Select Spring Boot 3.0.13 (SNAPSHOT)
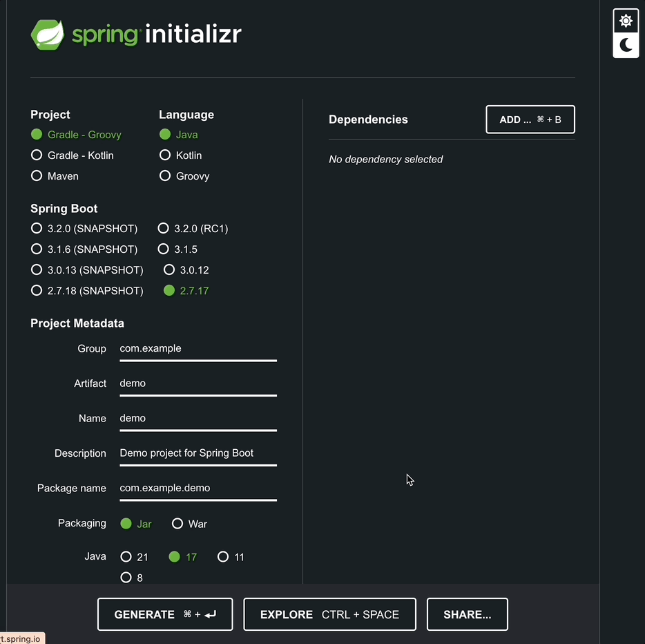The image size is (645, 644). (87, 270)
